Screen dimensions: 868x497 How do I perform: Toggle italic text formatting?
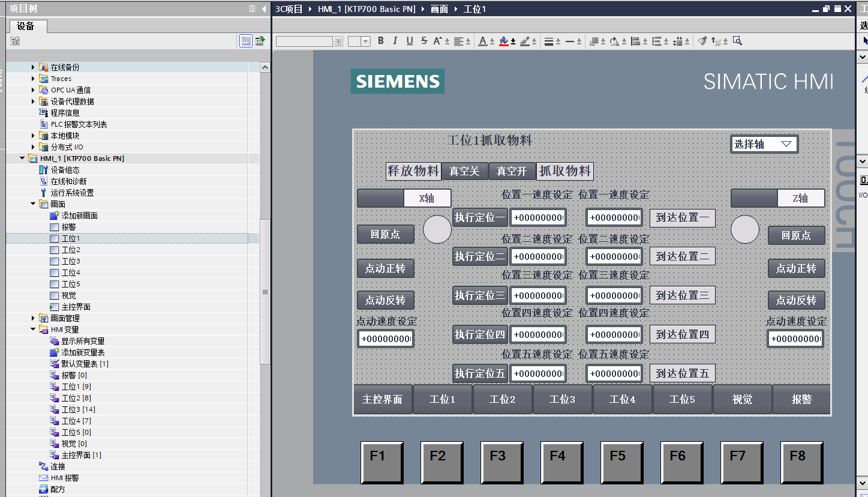[x=395, y=41]
